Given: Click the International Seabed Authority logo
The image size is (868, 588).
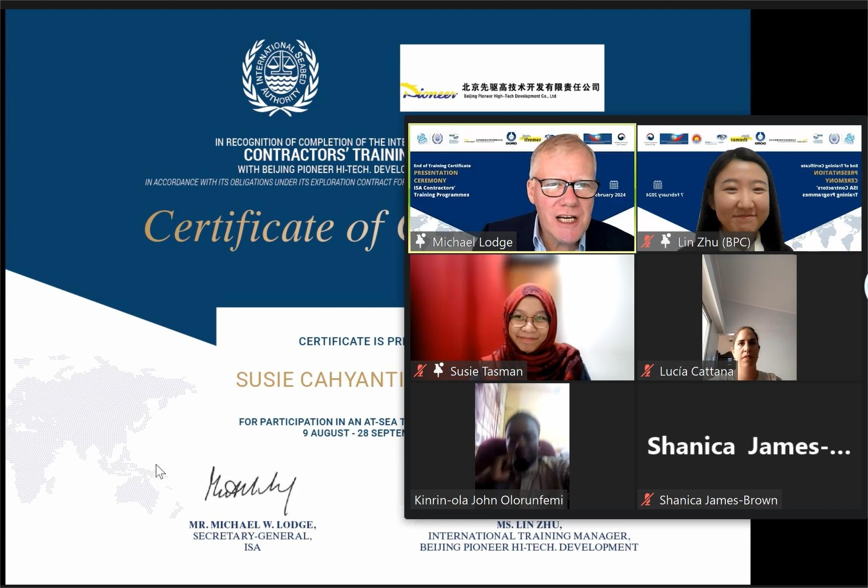Looking at the screenshot, I should coord(280,78).
